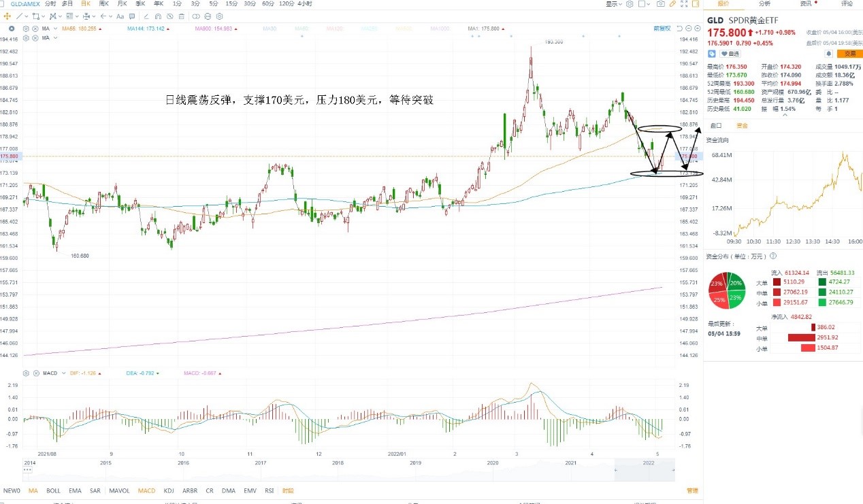The height and width of the screenshot is (504, 863).
Task: Click the 时段 session option
Action: [x=289, y=490]
